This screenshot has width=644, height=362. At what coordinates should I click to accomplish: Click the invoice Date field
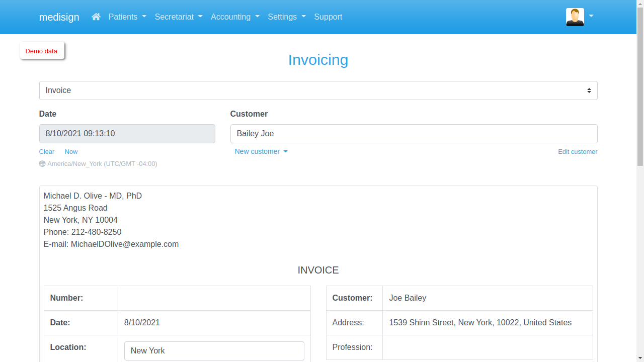pyautogui.click(x=127, y=133)
